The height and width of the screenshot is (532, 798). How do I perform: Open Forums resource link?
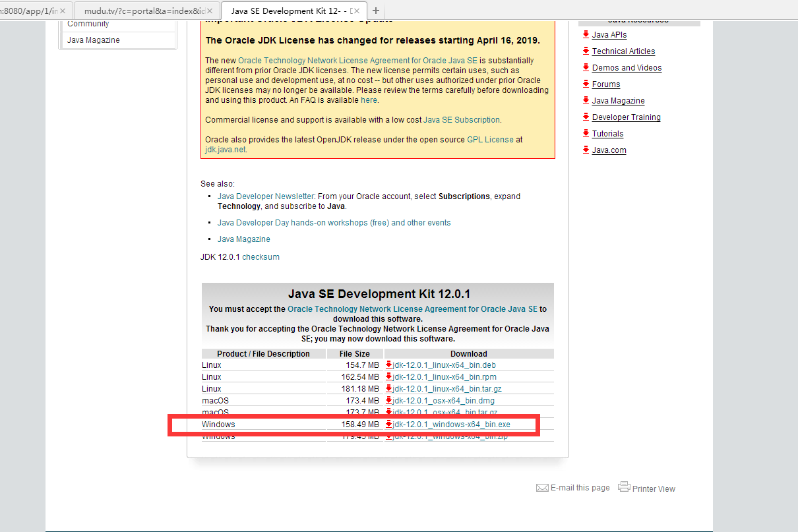click(x=606, y=84)
